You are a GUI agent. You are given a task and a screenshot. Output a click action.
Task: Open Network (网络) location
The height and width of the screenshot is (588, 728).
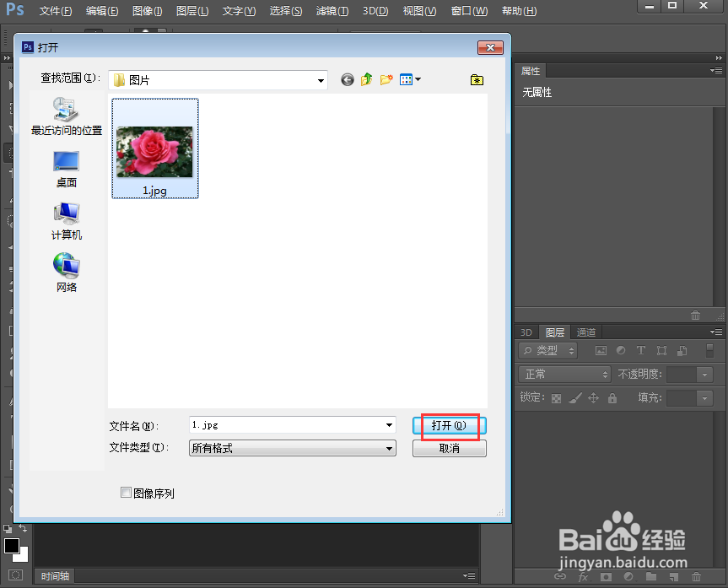(x=67, y=273)
